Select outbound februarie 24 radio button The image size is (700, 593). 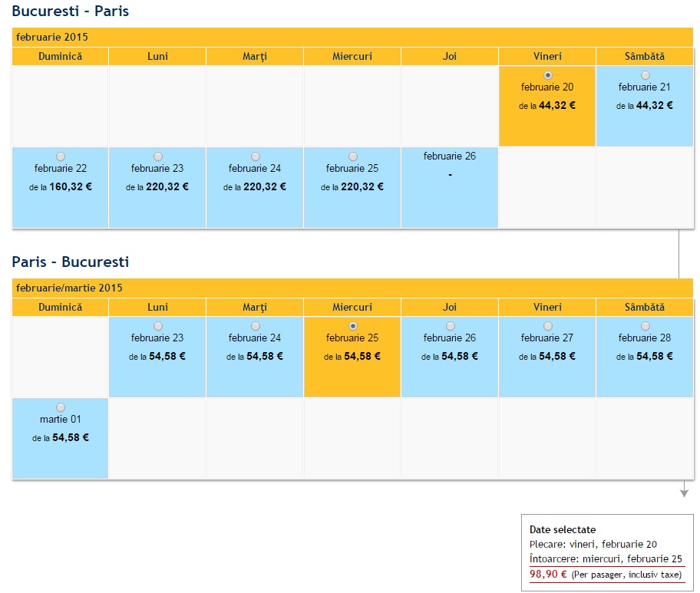pos(255,156)
